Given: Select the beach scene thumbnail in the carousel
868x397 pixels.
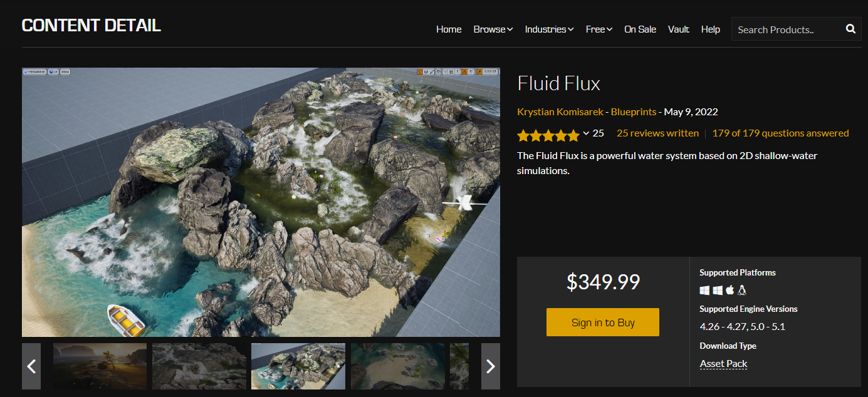Looking at the screenshot, I should point(100,366).
